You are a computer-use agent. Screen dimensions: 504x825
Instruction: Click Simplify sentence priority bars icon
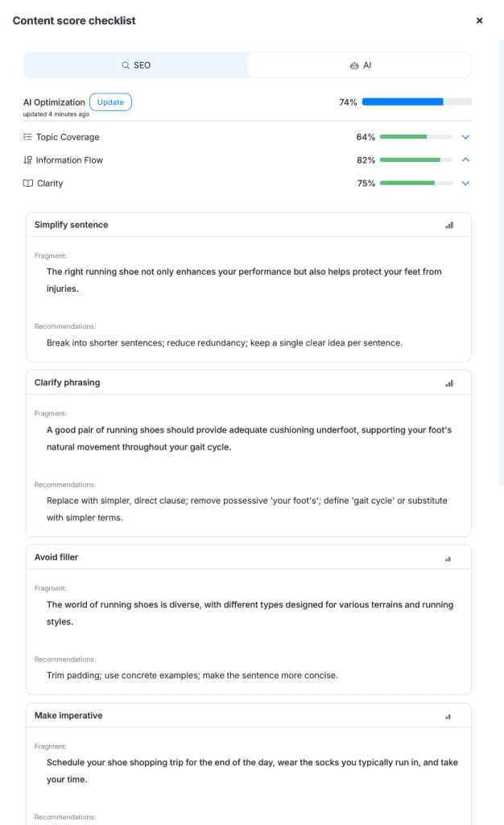click(x=449, y=226)
